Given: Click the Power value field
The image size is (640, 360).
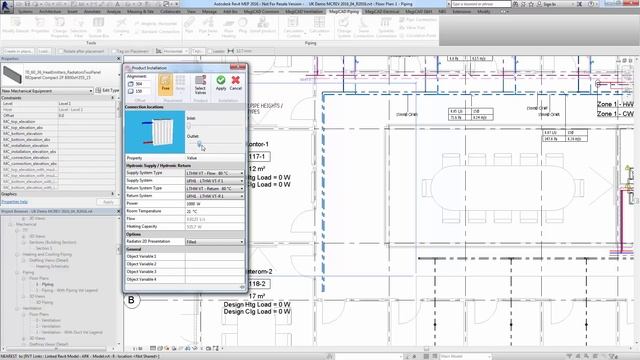Looking at the screenshot, I should tap(215, 204).
